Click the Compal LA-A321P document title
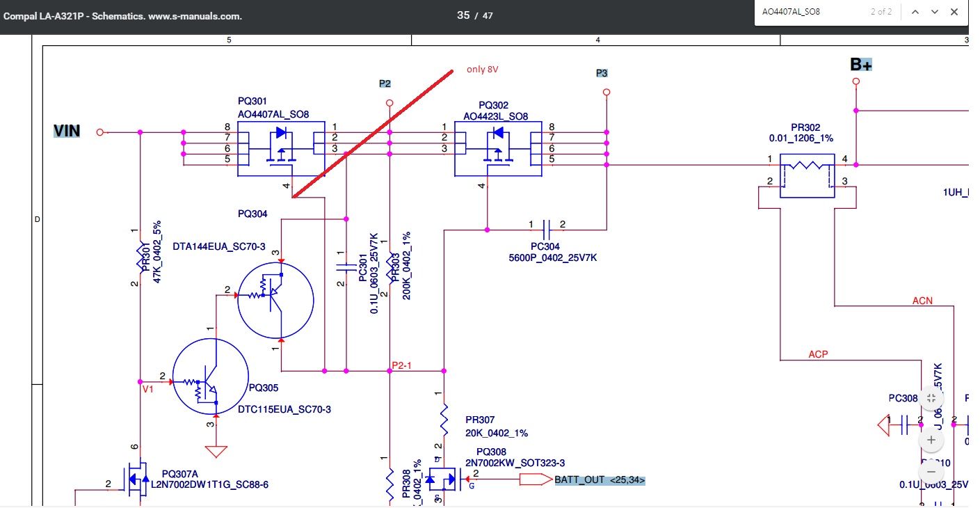Screen dimensions: 980x508 [123, 15]
